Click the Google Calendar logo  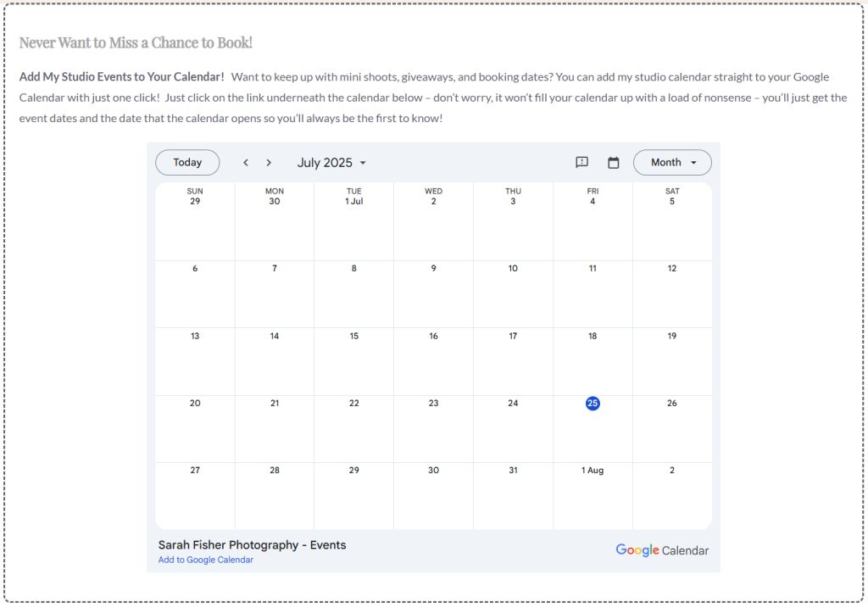pyautogui.click(x=662, y=550)
